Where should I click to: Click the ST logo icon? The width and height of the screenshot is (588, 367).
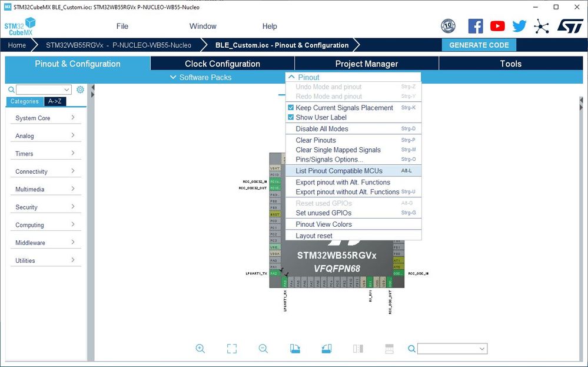(570, 27)
